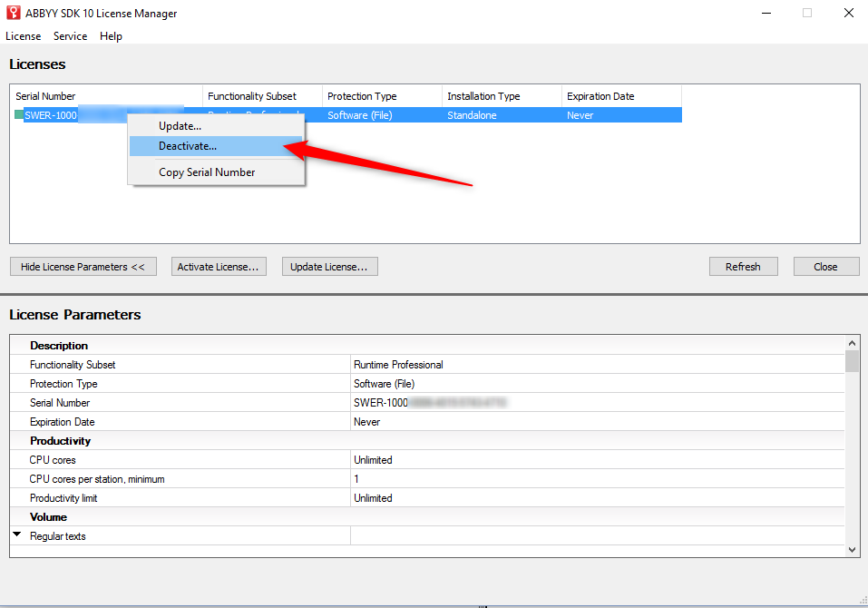Image resolution: width=868 pixels, height=608 pixels.
Task: Select the CPU cores per station value 1
Action: (356, 479)
